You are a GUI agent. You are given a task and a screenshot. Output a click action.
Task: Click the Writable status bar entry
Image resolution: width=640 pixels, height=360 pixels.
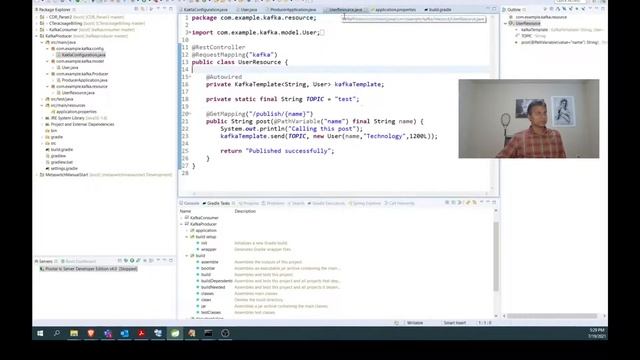click(x=415, y=323)
